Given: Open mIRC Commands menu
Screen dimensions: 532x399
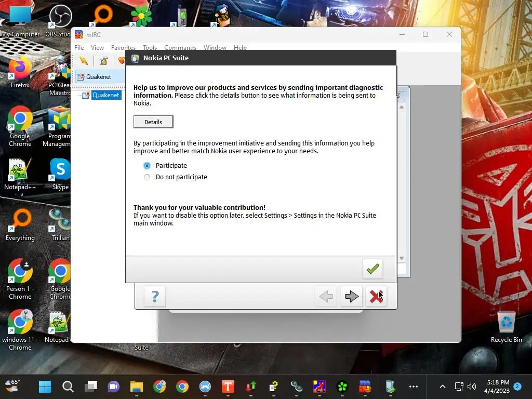Looking at the screenshot, I should 180,47.
